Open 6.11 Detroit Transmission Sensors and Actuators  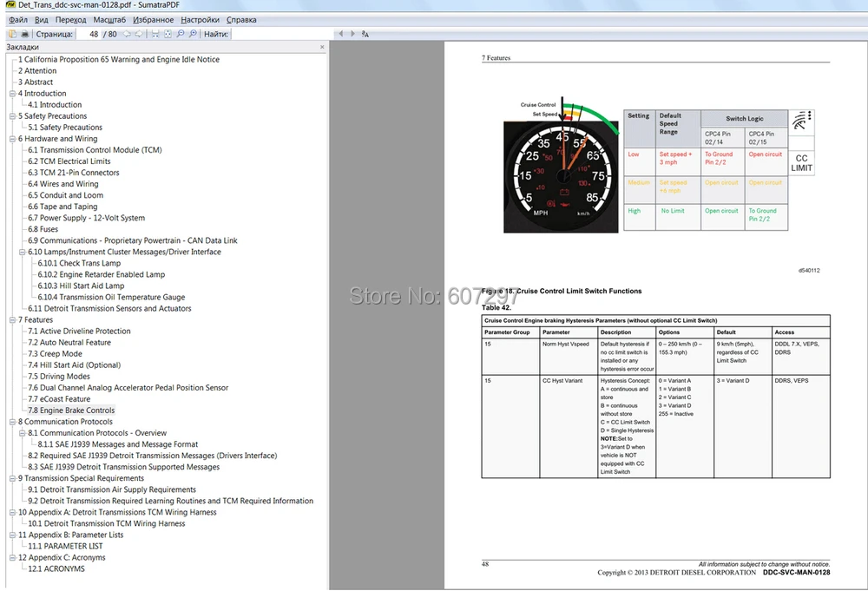pyautogui.click(x=109, y=308)
